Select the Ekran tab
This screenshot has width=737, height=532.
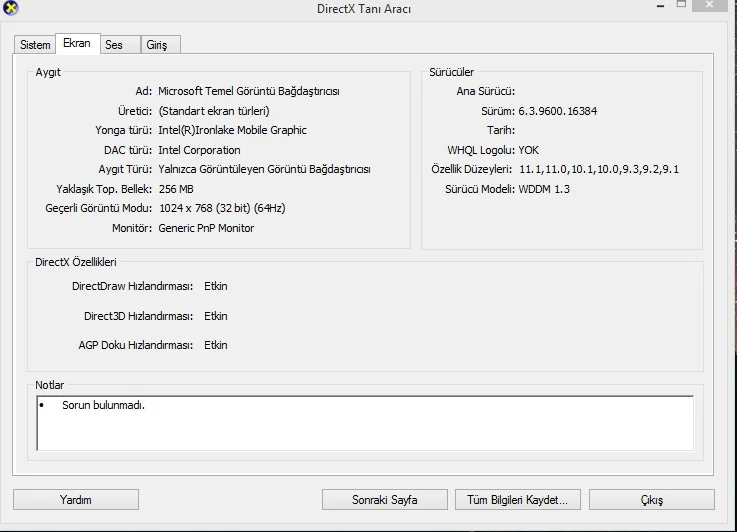77,43
